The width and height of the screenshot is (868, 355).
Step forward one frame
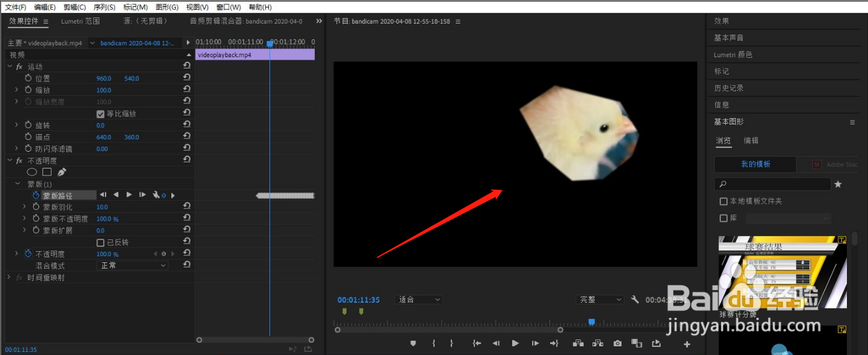tap(535, 343)
